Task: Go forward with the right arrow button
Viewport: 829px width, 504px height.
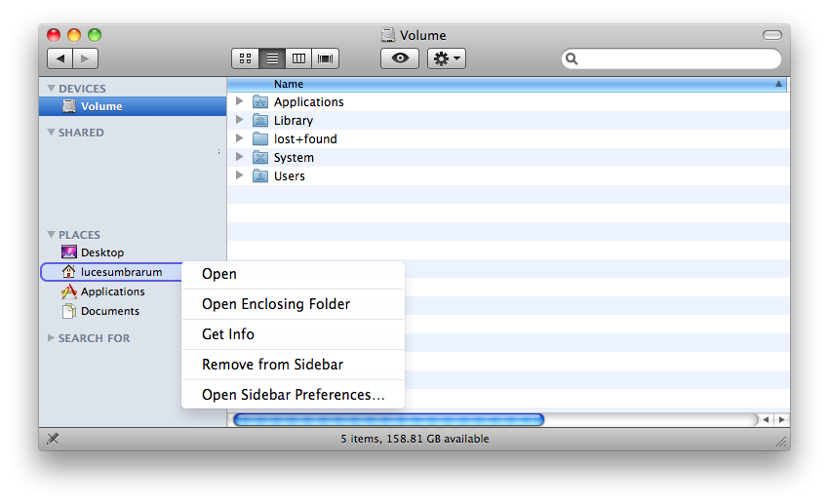Action: [x=85, y=58]
